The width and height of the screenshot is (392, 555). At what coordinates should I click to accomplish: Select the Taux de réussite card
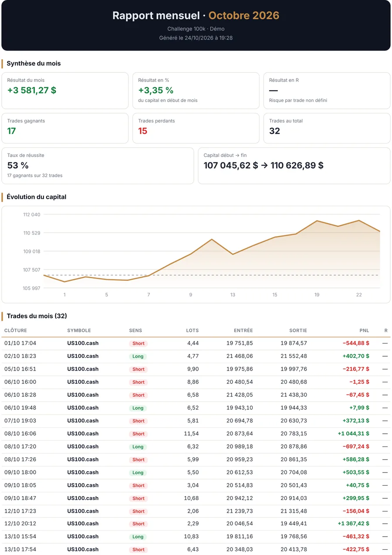[x=98, y=166]
